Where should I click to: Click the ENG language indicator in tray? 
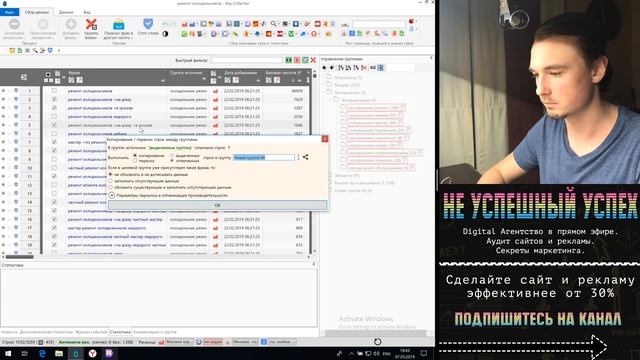pos(387,354)
